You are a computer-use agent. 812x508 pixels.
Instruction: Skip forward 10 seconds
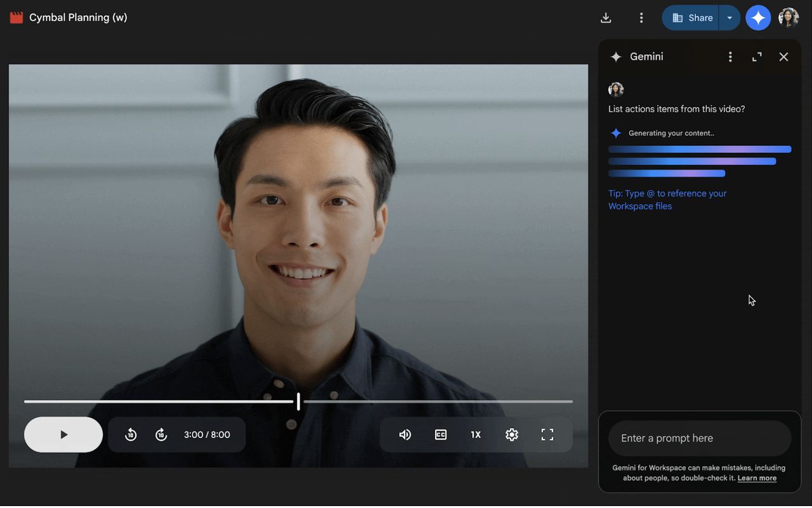[161, 434]
